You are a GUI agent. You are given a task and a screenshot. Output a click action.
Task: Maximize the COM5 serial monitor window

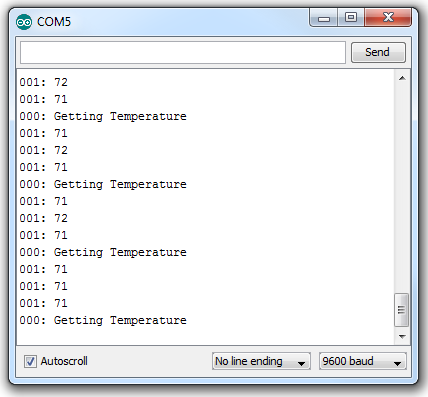tap(351, 17)
